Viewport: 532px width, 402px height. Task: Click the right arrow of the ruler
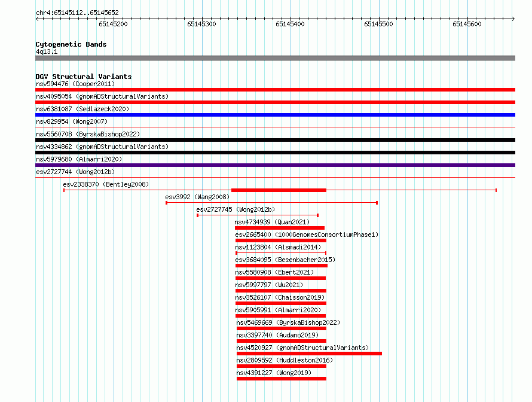coord(513,19)
